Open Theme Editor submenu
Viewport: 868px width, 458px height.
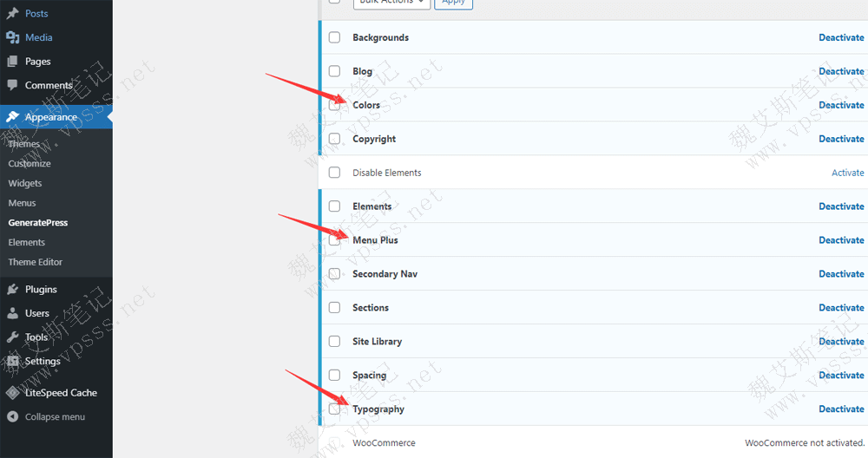click(x=36, y=262)
